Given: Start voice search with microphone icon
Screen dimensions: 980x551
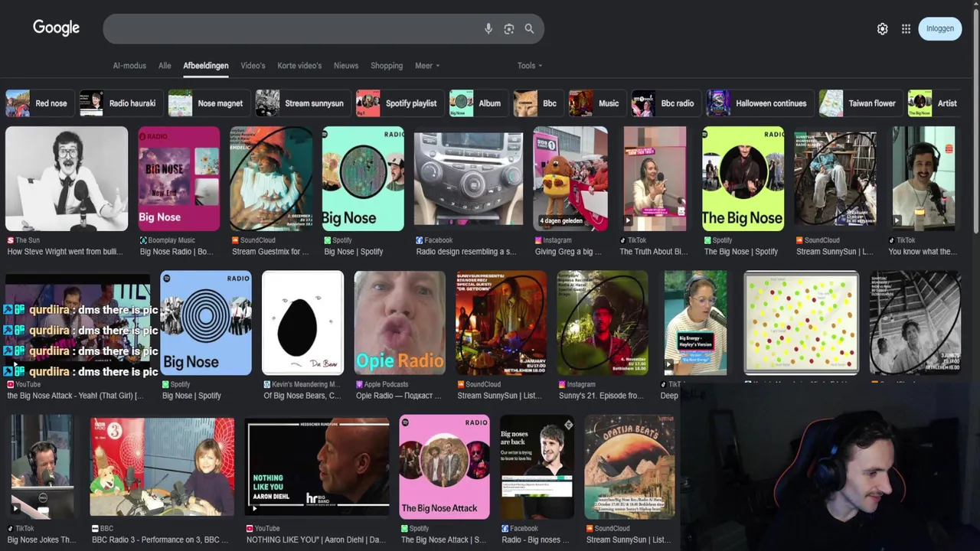Looking at the screenshot, I should pos(488,28).
